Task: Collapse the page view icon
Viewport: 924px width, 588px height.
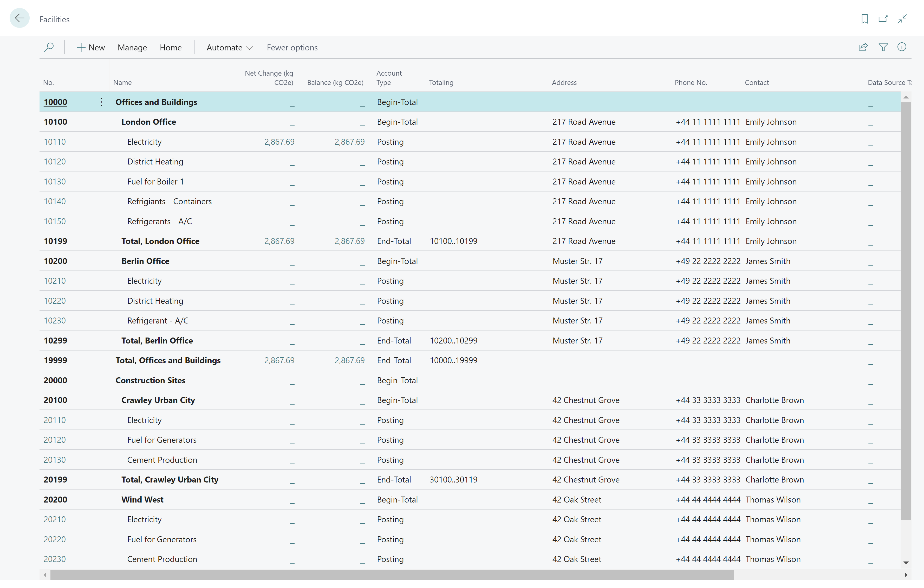Action: tap(902, 19)
